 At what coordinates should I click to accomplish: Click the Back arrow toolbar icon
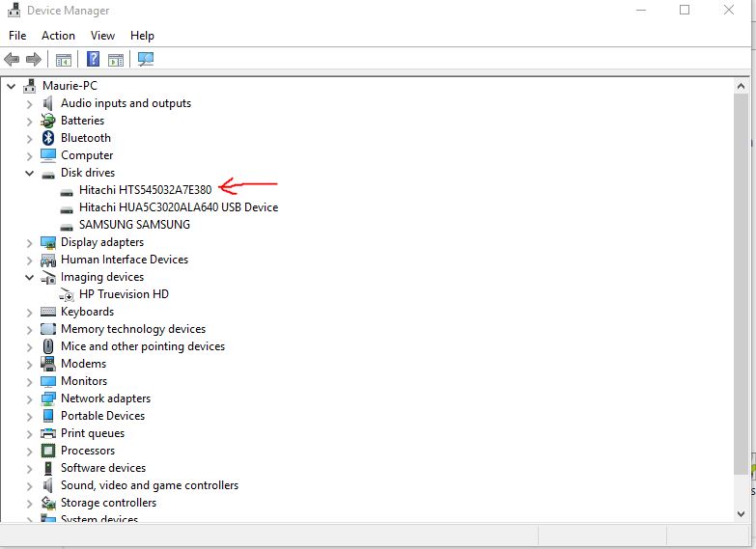tap(12, 59)
